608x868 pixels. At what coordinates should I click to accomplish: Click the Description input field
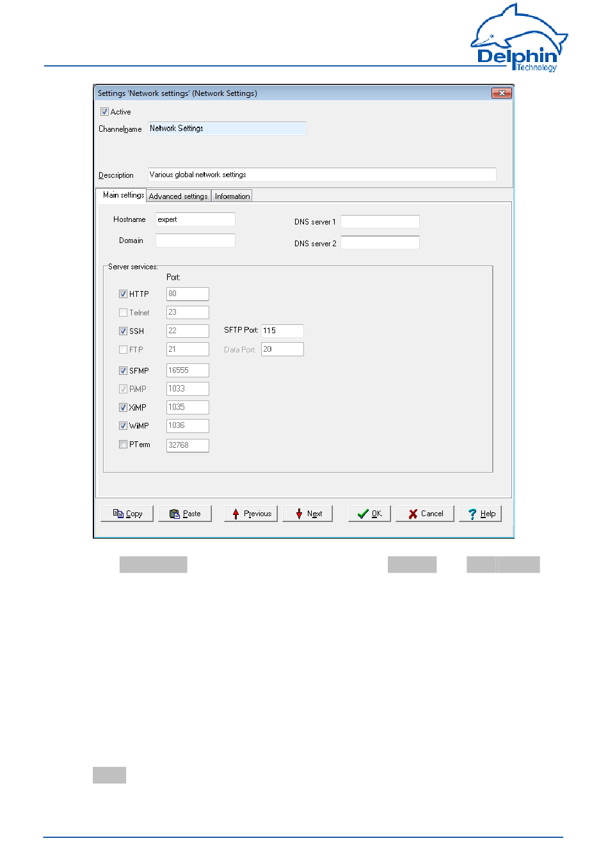click(322, 175)
